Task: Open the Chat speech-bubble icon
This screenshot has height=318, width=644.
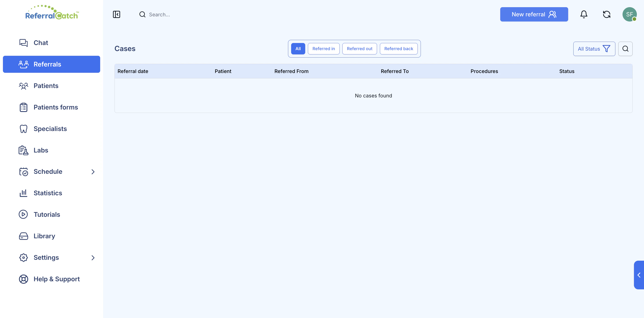Action: [23, 43]
